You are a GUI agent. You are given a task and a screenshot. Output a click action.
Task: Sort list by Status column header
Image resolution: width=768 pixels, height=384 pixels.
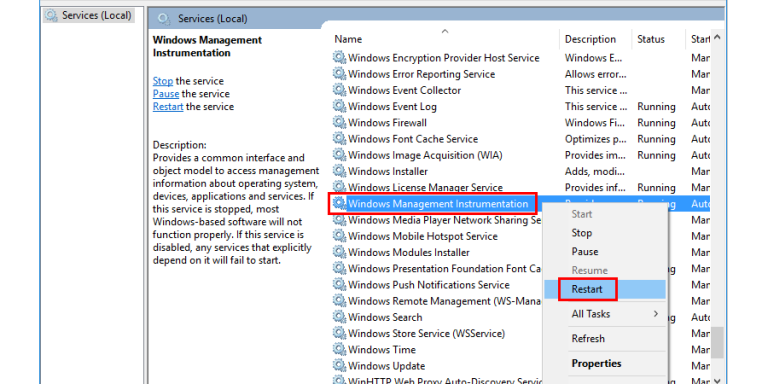click(x=651, y=39)
